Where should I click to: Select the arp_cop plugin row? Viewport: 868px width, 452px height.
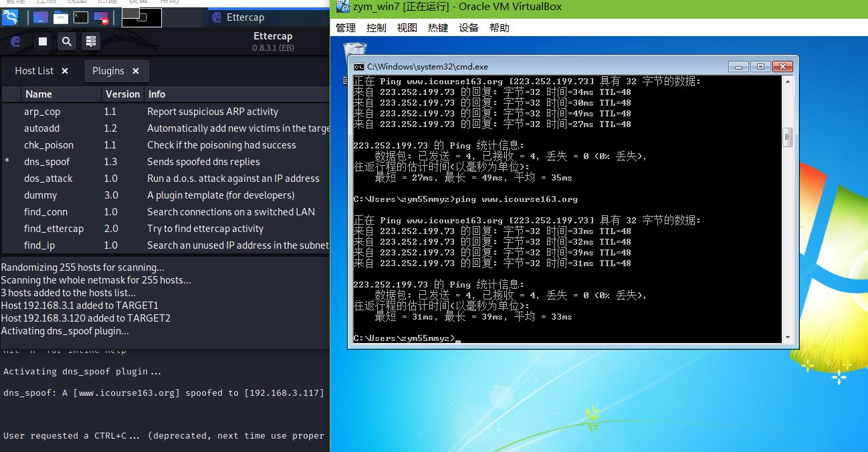point(165,112)
